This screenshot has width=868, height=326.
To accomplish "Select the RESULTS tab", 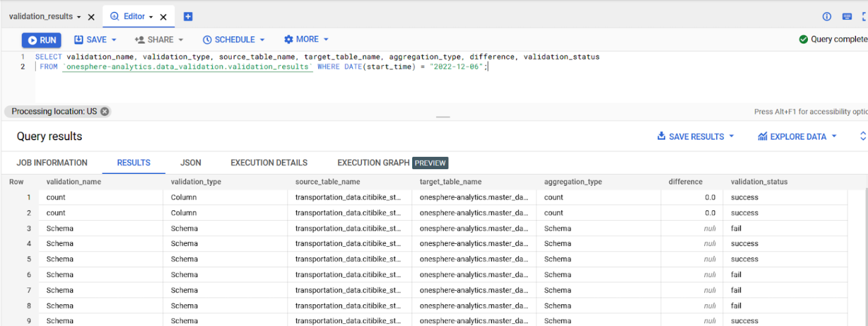I will [x=134, y=163].
